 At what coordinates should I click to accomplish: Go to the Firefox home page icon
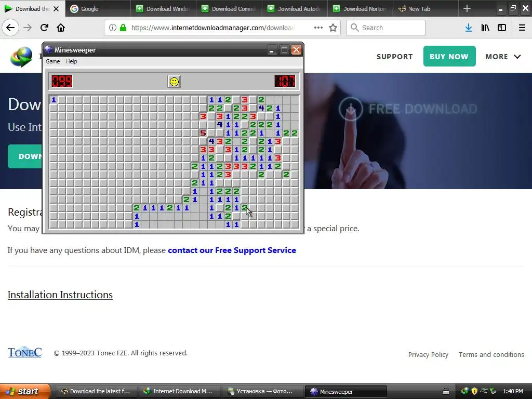tap(61, 28)
